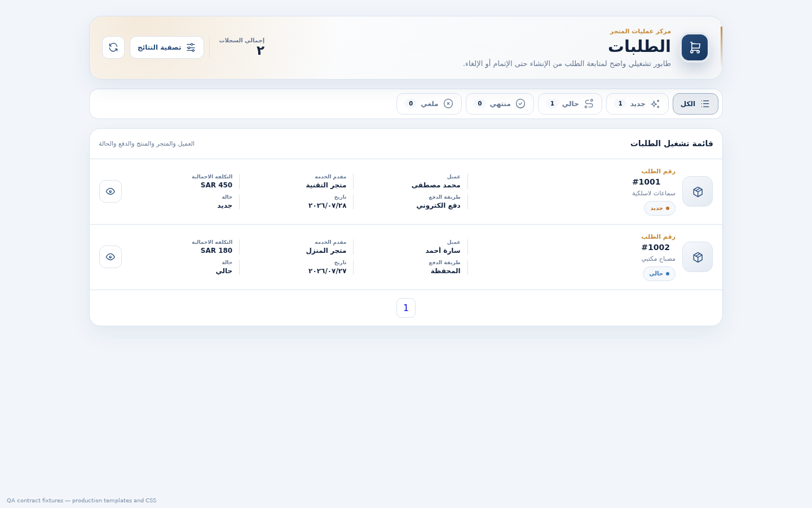Click the page heading الطلبات
This screenshot has height=508, width=812.
[x=639, y=46]
